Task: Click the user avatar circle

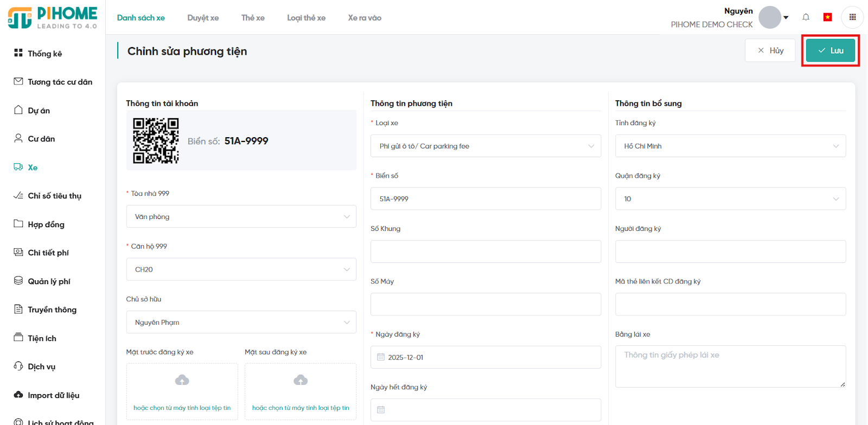Action: (x=769, y=17)
